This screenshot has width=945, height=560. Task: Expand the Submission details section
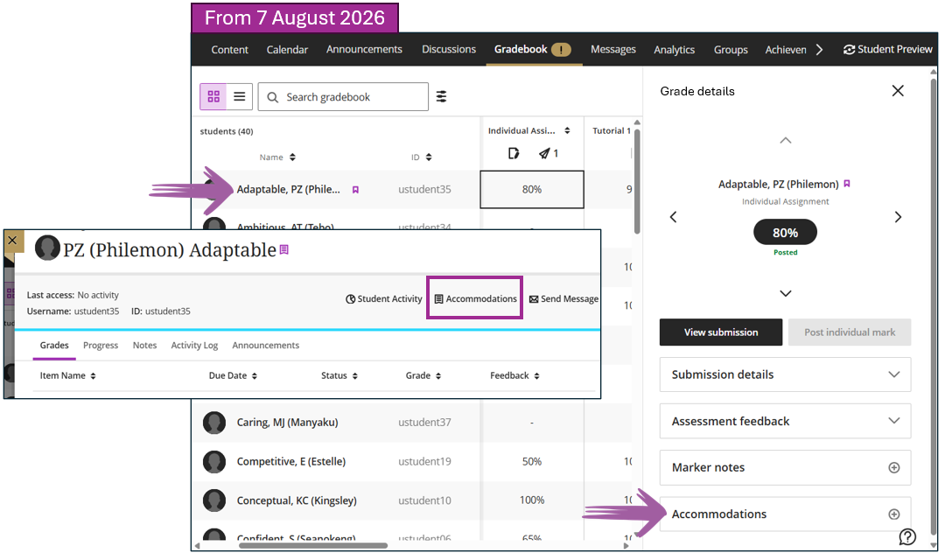[x=785, y=375]
